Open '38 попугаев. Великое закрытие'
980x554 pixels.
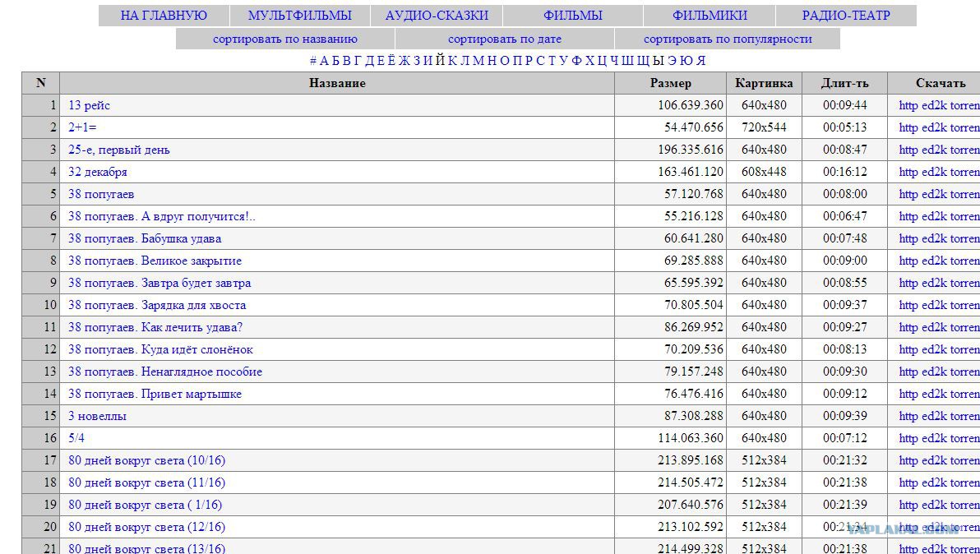(155, 261)
